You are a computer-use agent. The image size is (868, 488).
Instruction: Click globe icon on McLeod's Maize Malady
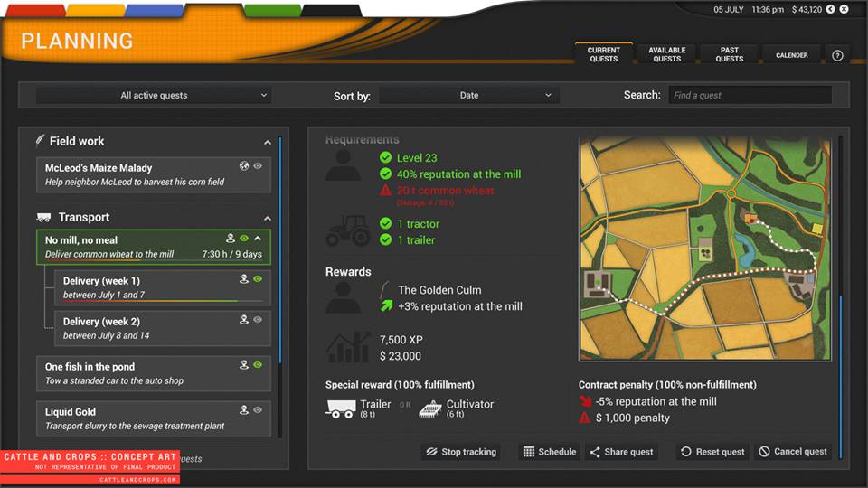click(244, 166)
